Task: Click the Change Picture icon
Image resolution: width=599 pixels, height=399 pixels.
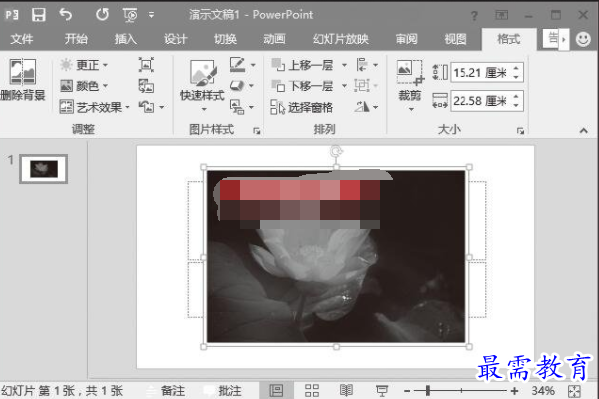Action: coord(146,86)
